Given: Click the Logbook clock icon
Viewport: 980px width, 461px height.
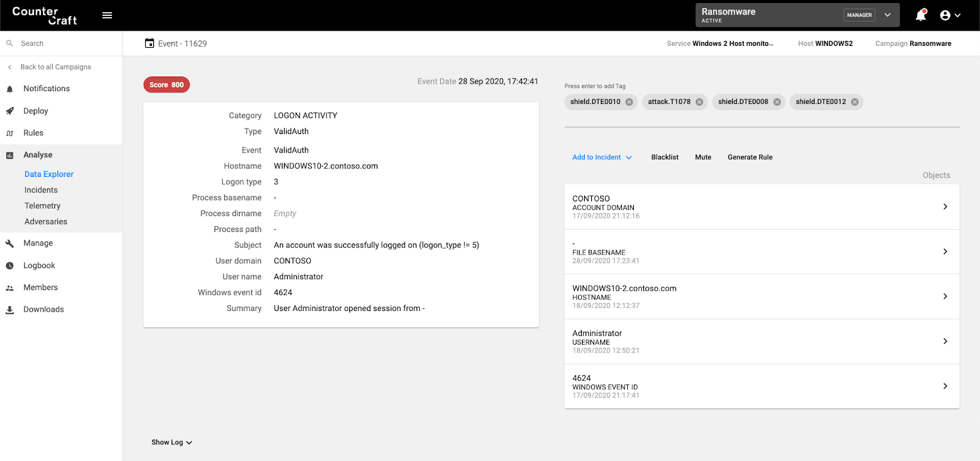Looking at the screenshot, I should click(x=10, y=266).
